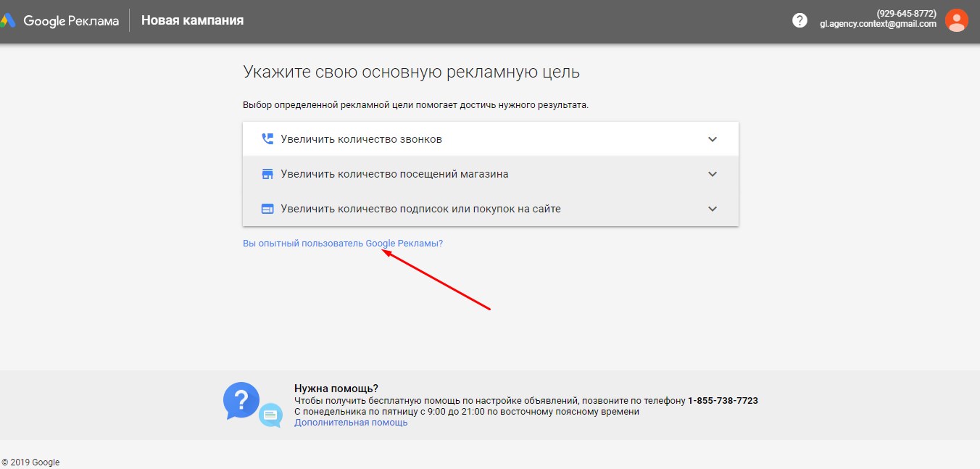Click the 'Новая кампания' header title
This screenshot has height=469, width=980.
tap(192, 20)
